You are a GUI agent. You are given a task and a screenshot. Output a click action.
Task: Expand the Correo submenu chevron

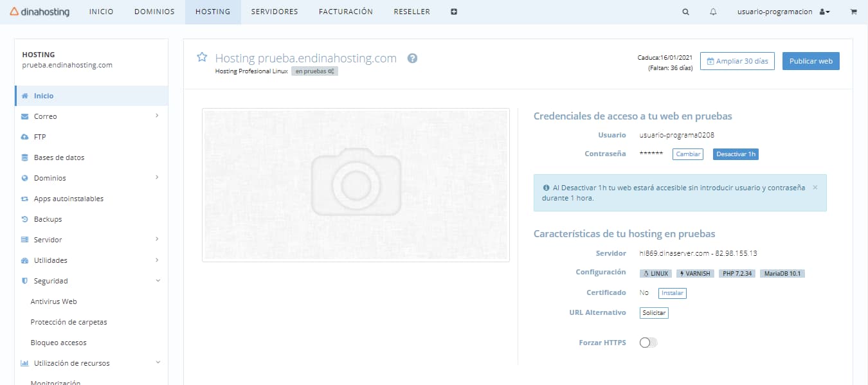point(157,116)
